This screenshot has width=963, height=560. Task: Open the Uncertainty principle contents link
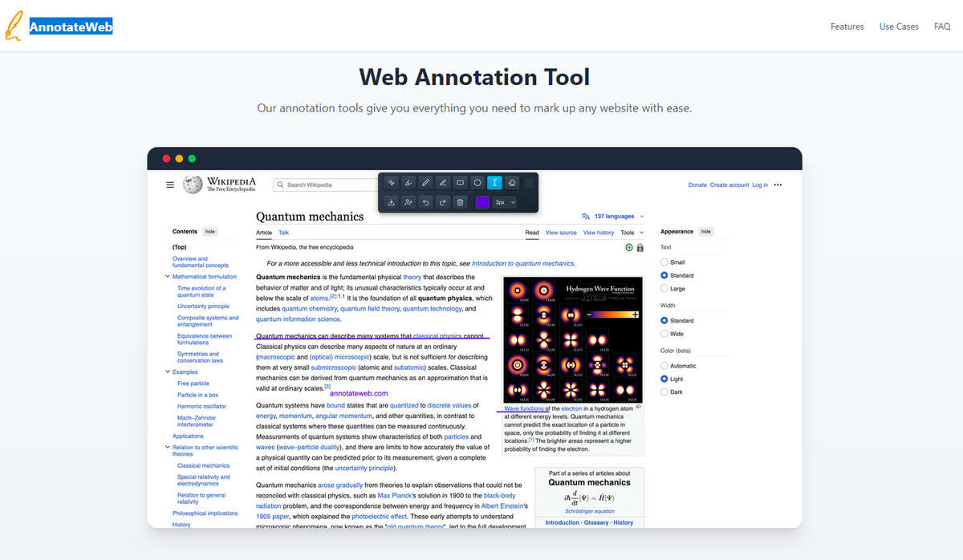point(203,306)
